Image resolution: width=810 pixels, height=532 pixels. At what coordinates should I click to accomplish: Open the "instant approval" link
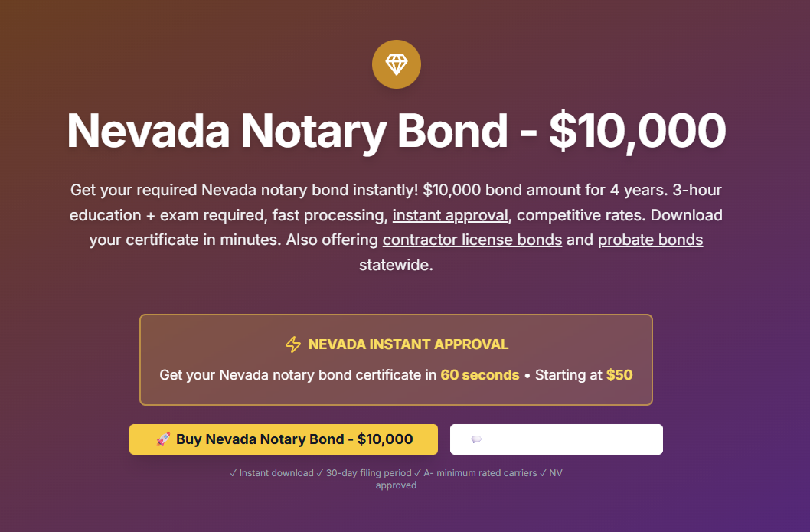point(450,215)
